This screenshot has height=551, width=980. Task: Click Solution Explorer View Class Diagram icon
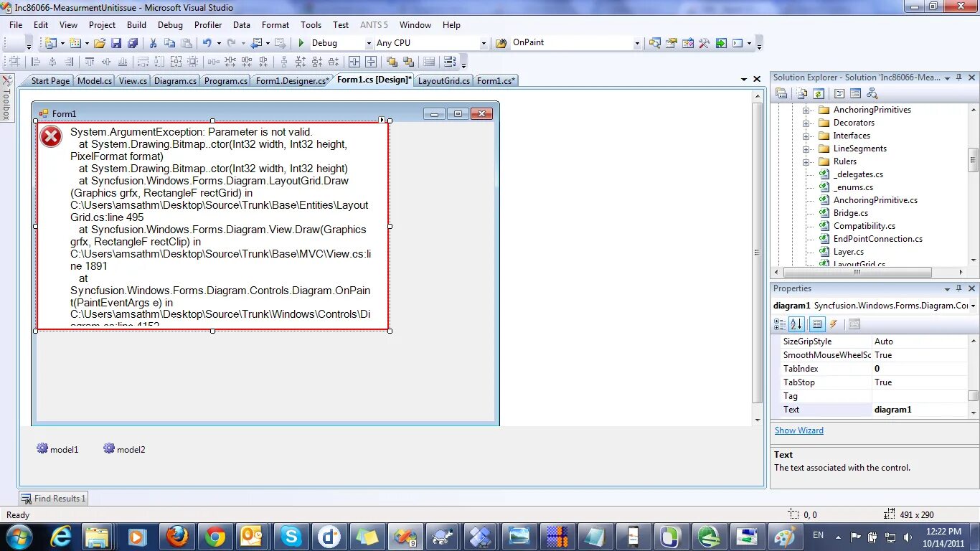pos(872,93)
